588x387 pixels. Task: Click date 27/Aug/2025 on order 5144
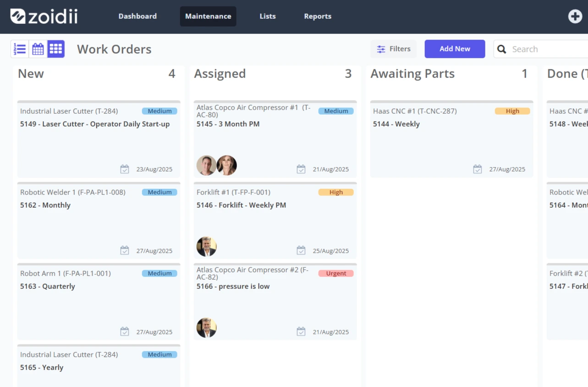click(x=507, y=169)
